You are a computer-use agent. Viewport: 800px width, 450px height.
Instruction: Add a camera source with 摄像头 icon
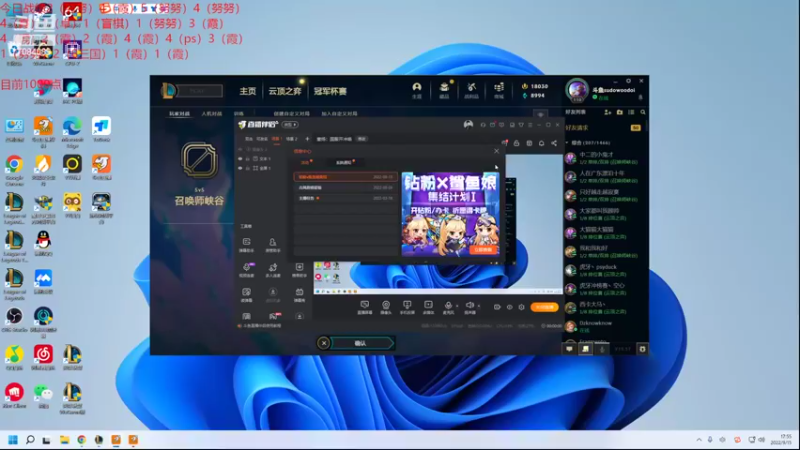pyautogui.click(x=386, y=307)
